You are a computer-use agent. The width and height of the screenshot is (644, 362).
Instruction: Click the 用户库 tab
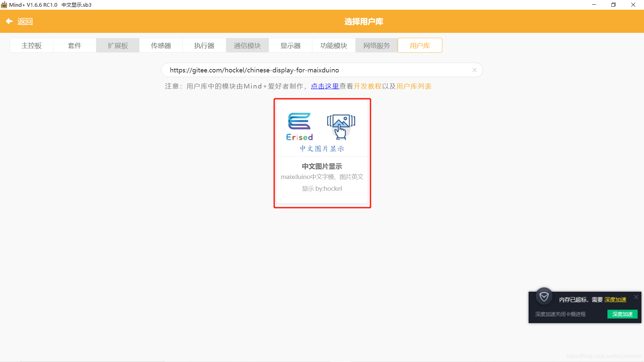[420, 46]
